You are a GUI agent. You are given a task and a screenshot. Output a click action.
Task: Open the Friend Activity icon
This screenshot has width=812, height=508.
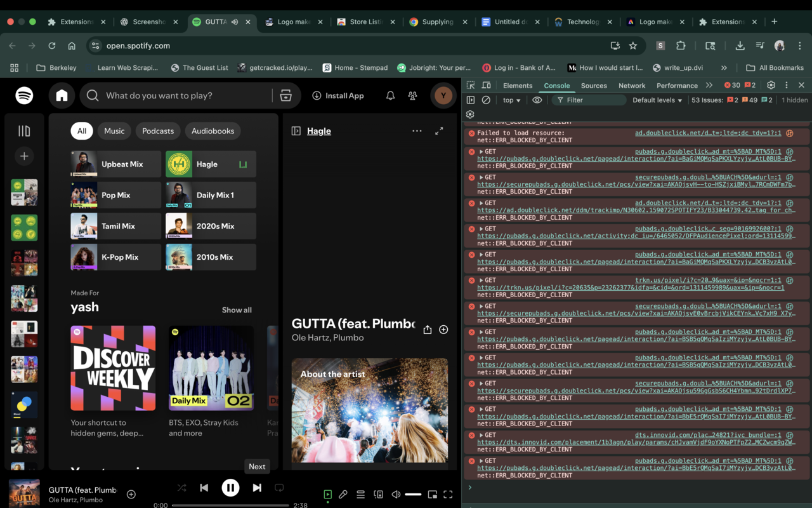tap(412, 95)
